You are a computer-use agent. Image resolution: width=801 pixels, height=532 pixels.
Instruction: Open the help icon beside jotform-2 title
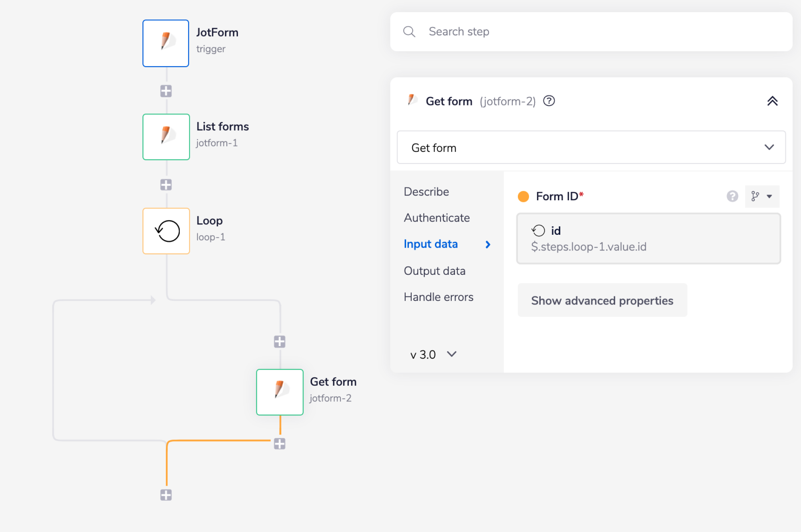click(549, 101)
